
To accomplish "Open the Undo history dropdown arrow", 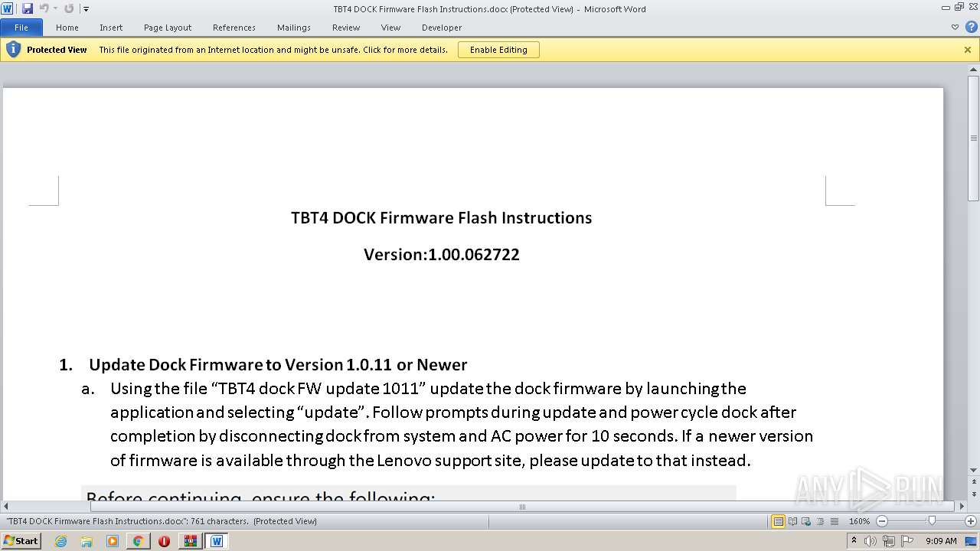I will coord(55,8).
